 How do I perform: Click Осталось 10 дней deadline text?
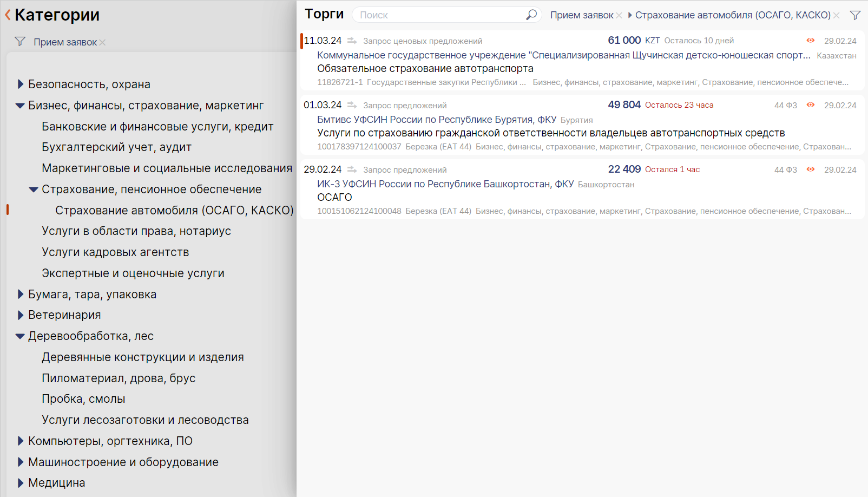(699, 41)
